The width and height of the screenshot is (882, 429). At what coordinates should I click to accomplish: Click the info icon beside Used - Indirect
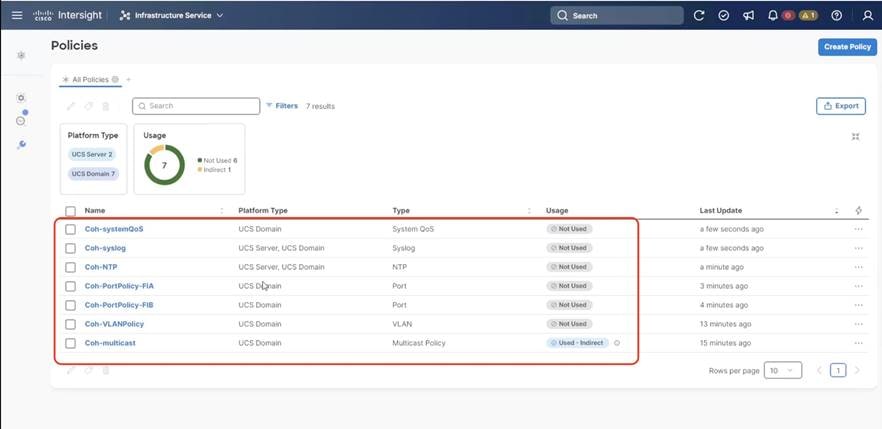[x=617, y=343]
